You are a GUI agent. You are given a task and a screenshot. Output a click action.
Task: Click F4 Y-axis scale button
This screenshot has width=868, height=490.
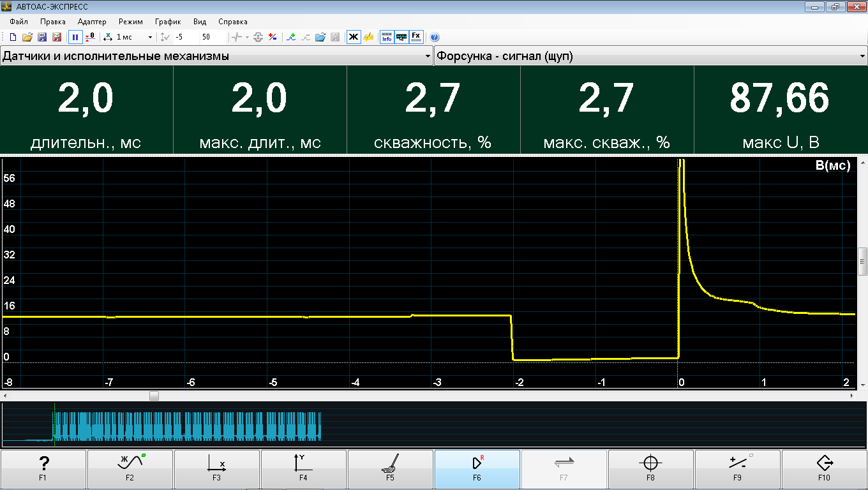(303, 468)
